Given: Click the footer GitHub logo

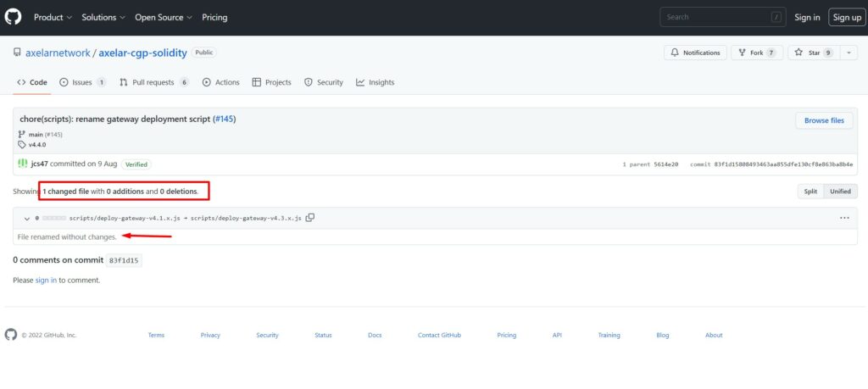Looking at the screenshot, I should pyautogui.click(x=11, y=335).
